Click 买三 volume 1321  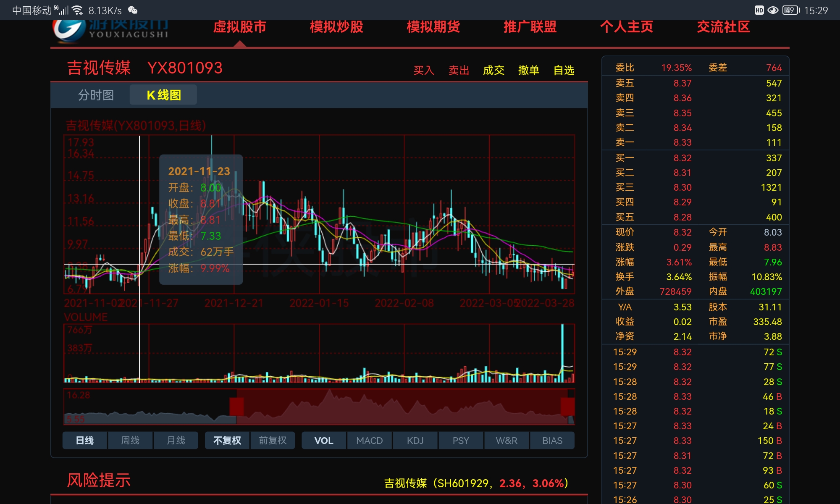[x=771, y=187]
